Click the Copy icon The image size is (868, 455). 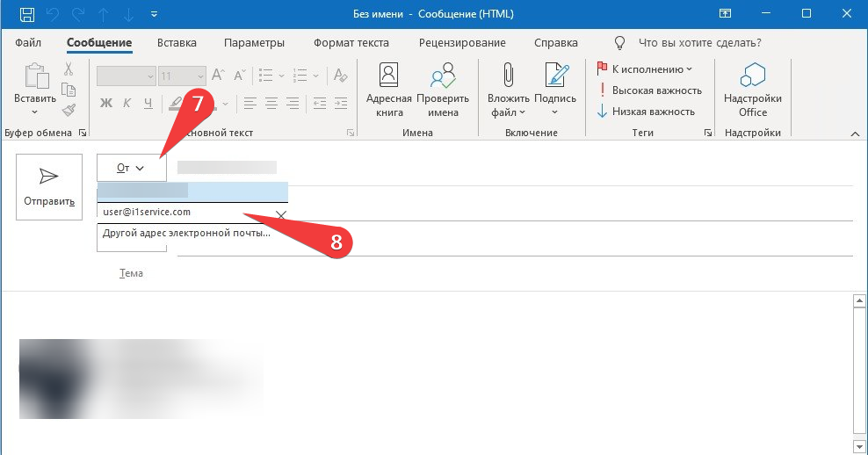tap(69, 90)
